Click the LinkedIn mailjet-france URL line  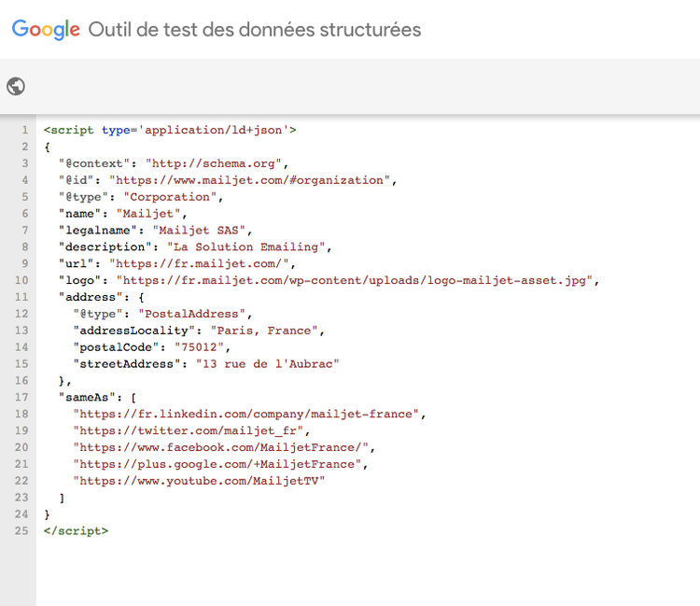[249, 414]
